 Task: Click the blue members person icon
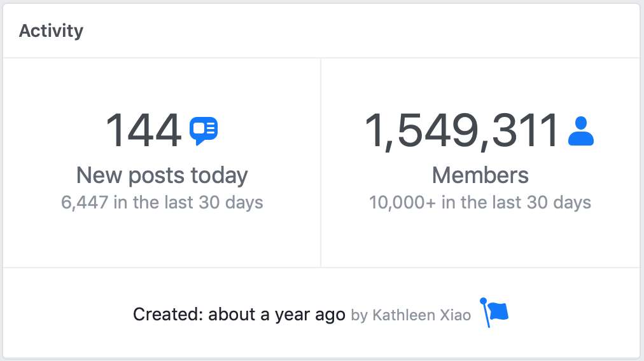coord(581,131)
